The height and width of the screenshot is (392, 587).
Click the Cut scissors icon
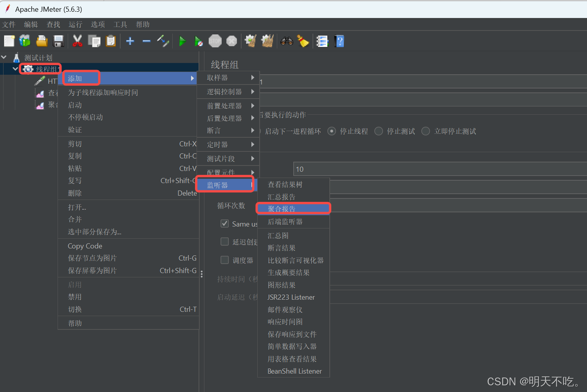(78, 41)
